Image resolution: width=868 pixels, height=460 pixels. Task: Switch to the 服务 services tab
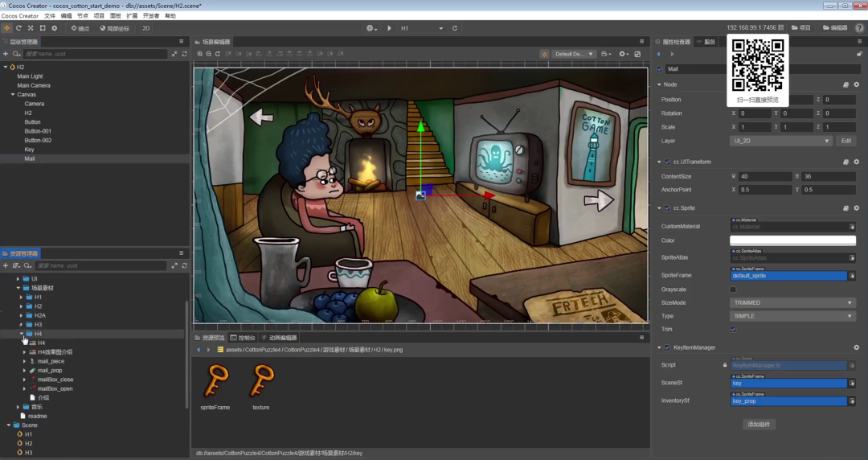click(x=707, y=42)
